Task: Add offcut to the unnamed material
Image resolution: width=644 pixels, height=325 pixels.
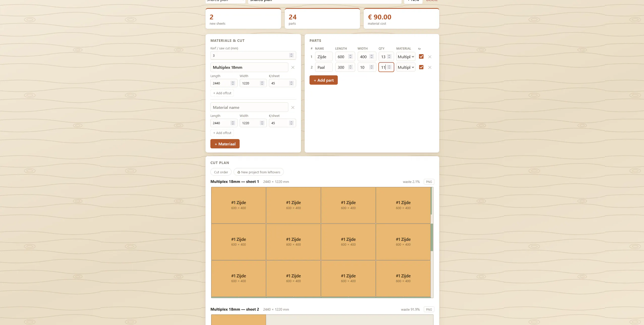Action: click(222, 133)
